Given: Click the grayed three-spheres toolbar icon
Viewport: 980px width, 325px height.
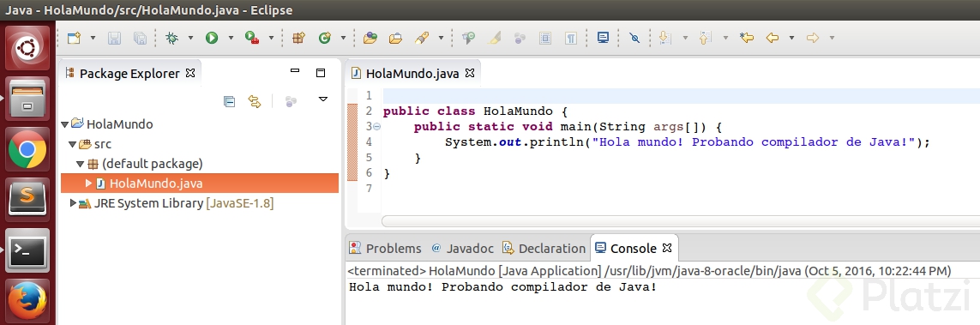Looking at the screenshot, I should (520, 38).
